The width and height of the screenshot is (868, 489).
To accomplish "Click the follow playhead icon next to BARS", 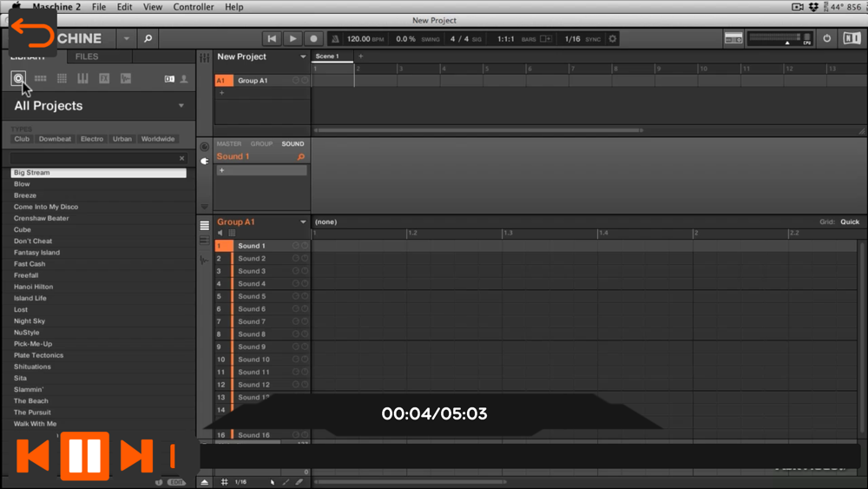I will pos(546,39).
